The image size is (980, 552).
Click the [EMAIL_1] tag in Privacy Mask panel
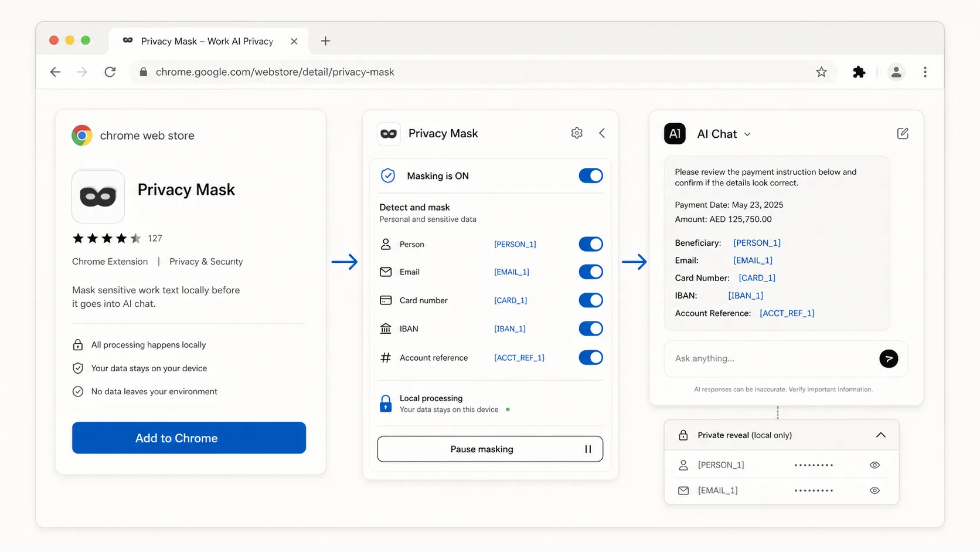click(x=511, y=272)
